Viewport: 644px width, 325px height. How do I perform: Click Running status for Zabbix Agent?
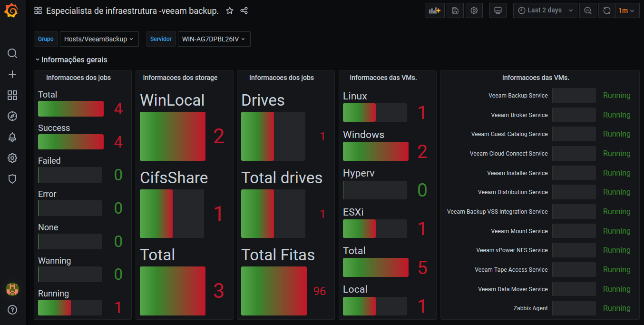coord(617,308)
